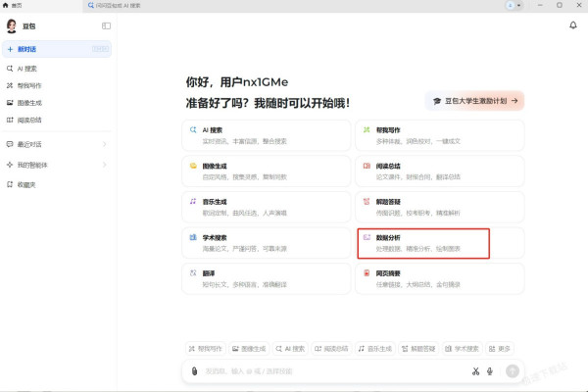Attach a file with the paperclip icon
The width and height of the screenshot is (588, 392).
pos(194,371)
